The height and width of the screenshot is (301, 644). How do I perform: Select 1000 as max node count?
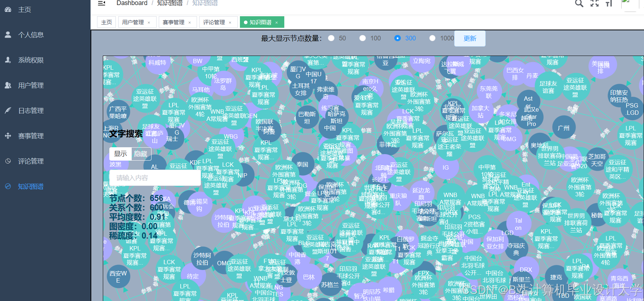(432, 38)
